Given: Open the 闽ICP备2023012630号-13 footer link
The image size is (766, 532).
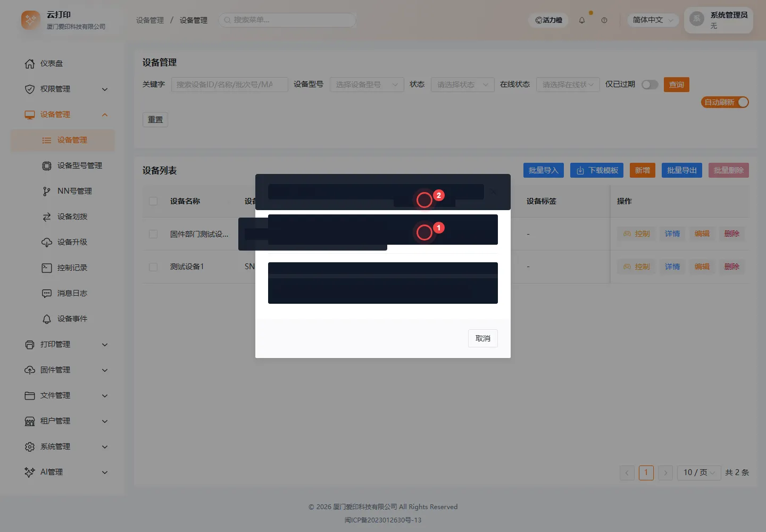Looking at the screenshot, I should 383,520.
